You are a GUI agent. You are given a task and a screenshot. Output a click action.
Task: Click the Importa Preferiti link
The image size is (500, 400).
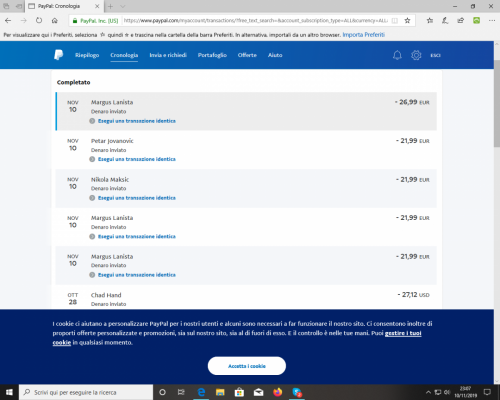coord(364,35)
